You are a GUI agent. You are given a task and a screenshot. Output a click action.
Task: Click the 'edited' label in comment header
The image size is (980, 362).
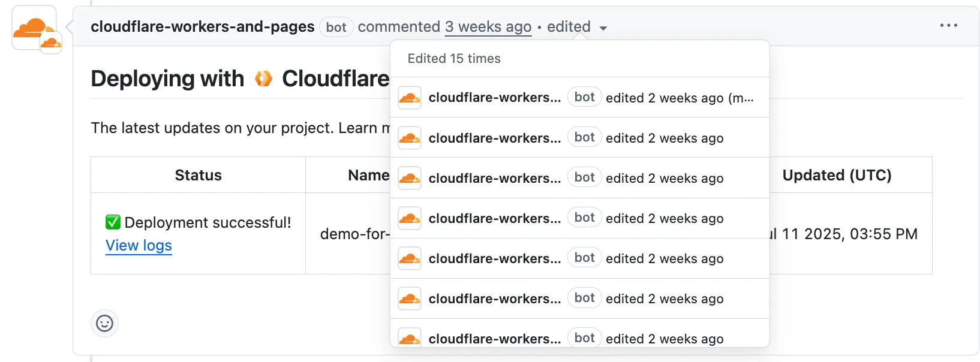(569, 27)
